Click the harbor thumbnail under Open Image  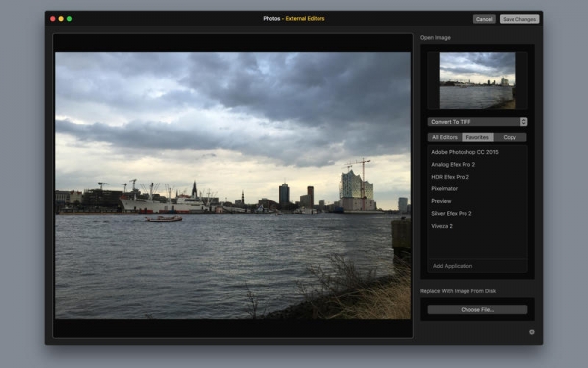tap(477, 80)
